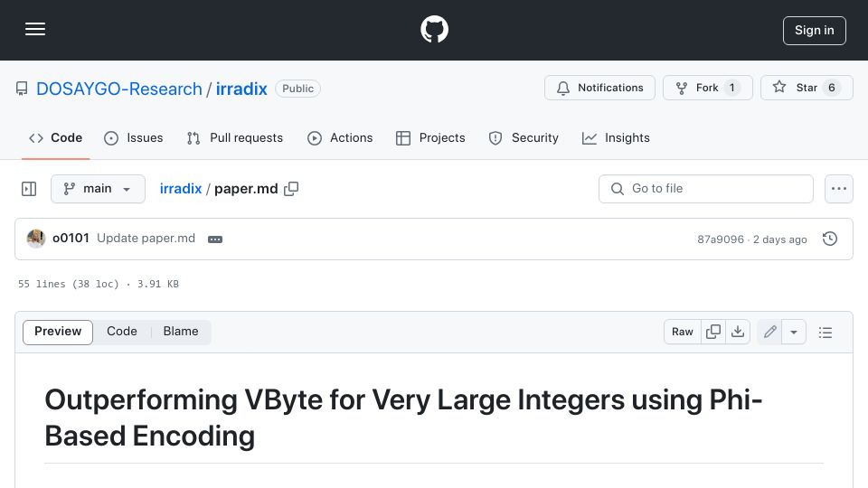
Task: Switch to the Code tab
Action: (55, 137)
